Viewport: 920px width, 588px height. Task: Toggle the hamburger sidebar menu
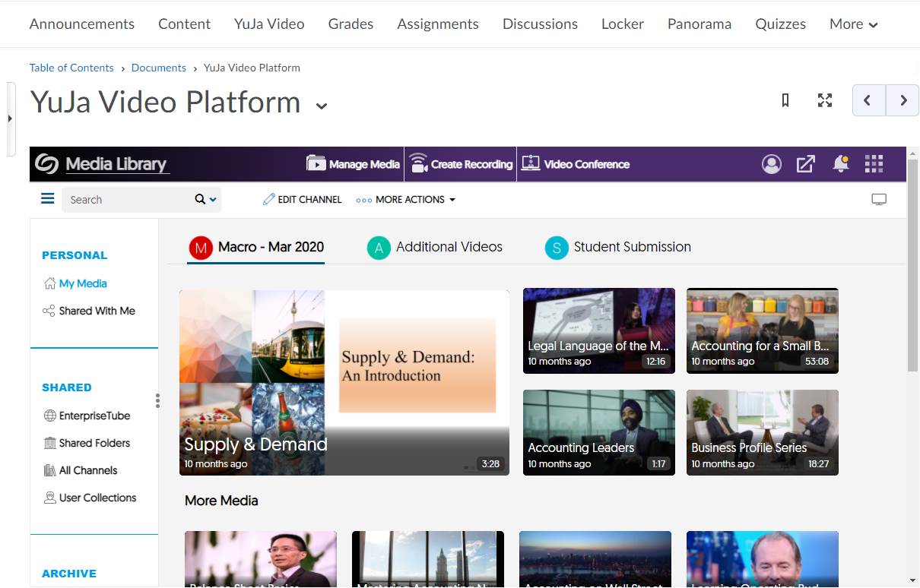click(48, 199)
